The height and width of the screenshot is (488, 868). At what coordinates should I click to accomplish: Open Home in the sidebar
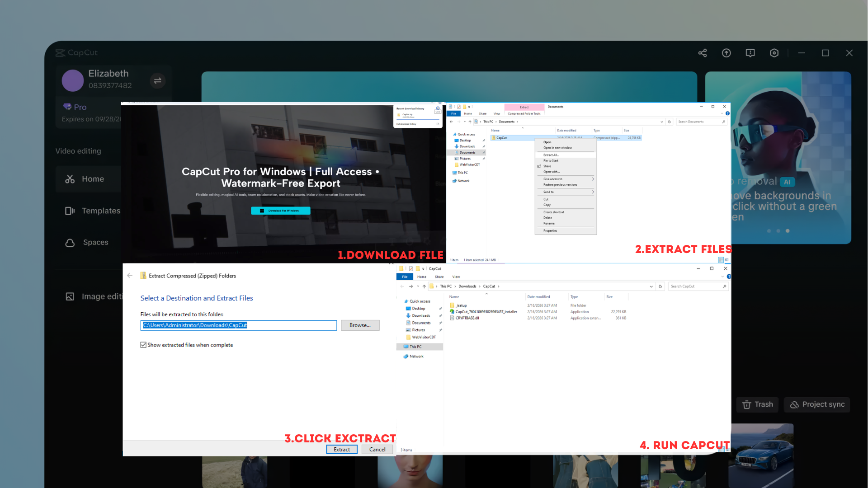[x=93, y=179]
